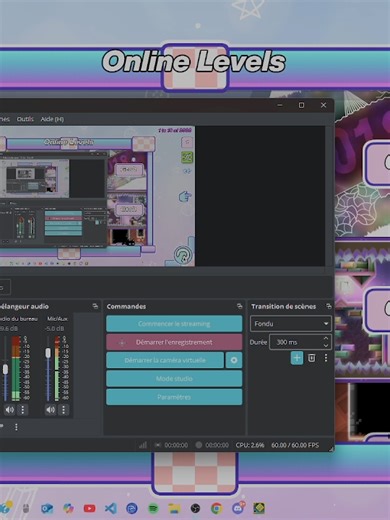Open Outlook from the taskbar
390x520 pixels.
47,508
